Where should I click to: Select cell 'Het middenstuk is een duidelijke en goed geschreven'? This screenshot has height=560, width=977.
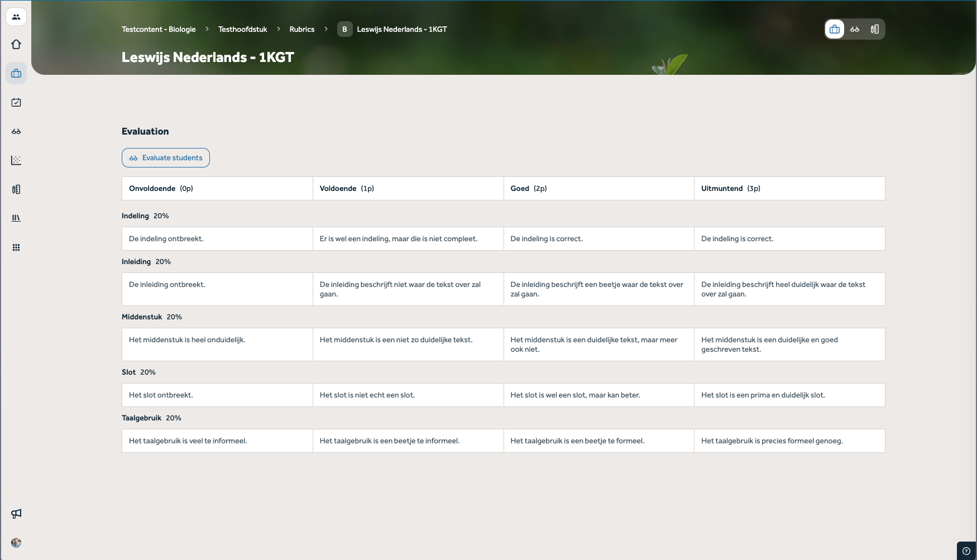click(789, 344)
